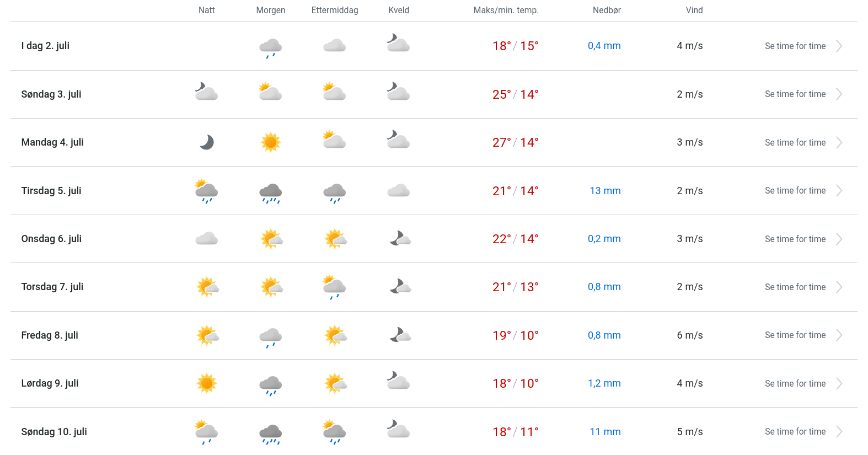Image resolution: width=868 pixels, height=455 pixels.
Task: Click Wednesday 6. juli night cloud icon
Action: coord(207,239)
